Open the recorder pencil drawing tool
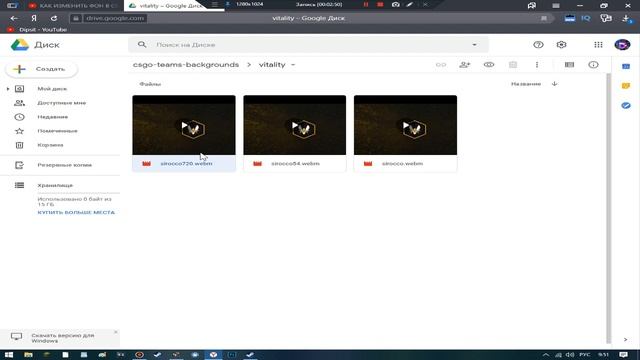The height and width of the screenshot is (360, 640). click(409, 4)
